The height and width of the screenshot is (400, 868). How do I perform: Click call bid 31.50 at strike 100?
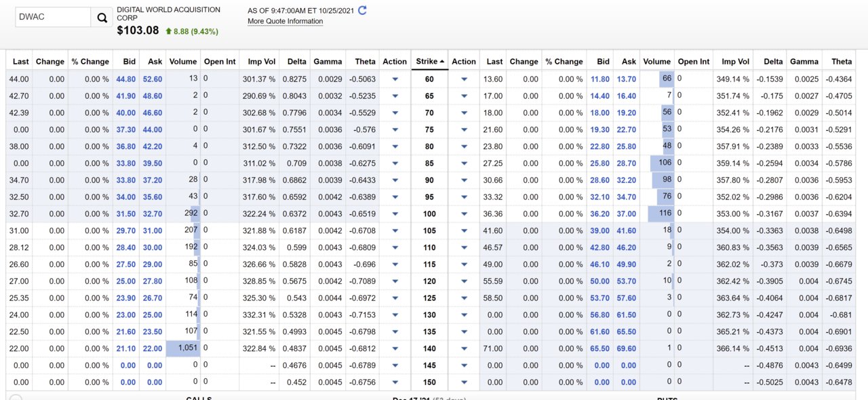pyautogui.click(x=126, y=214)
